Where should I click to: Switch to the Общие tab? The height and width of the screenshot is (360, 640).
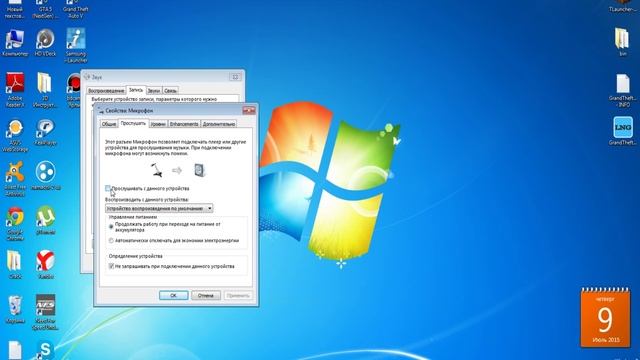(109, 124)
